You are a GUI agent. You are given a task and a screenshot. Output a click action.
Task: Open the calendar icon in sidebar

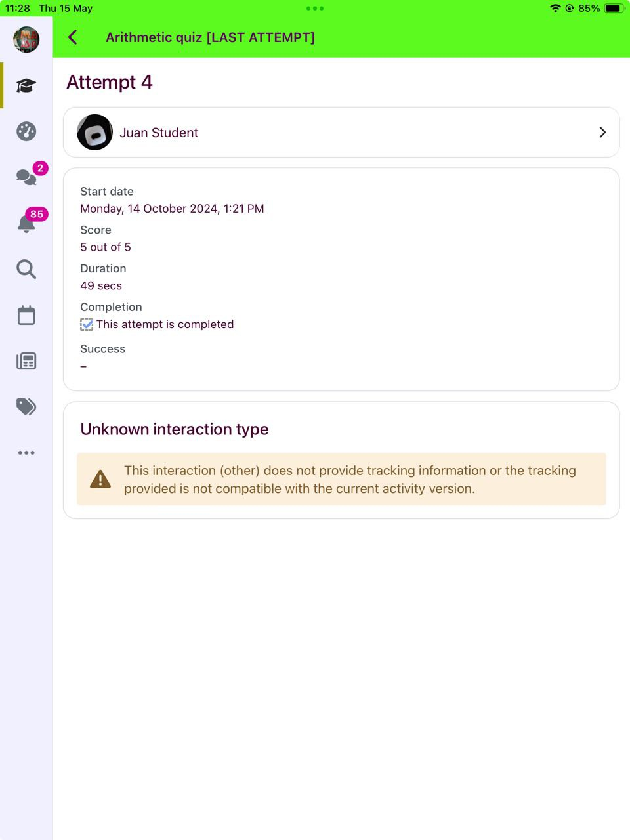pyautogui.click(x=26, y=315)
